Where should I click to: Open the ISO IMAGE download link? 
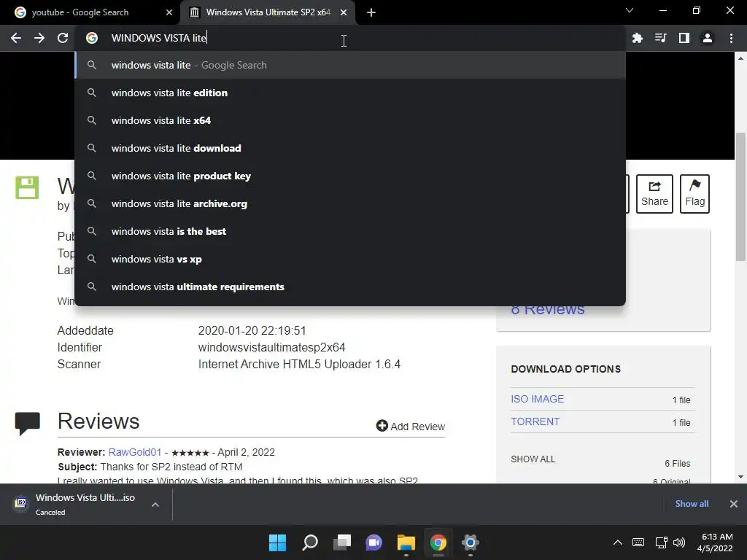537,399
